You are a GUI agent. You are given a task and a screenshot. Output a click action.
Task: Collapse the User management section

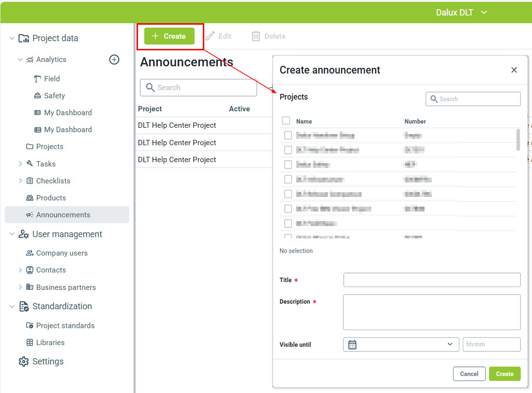tap(12, 234)
